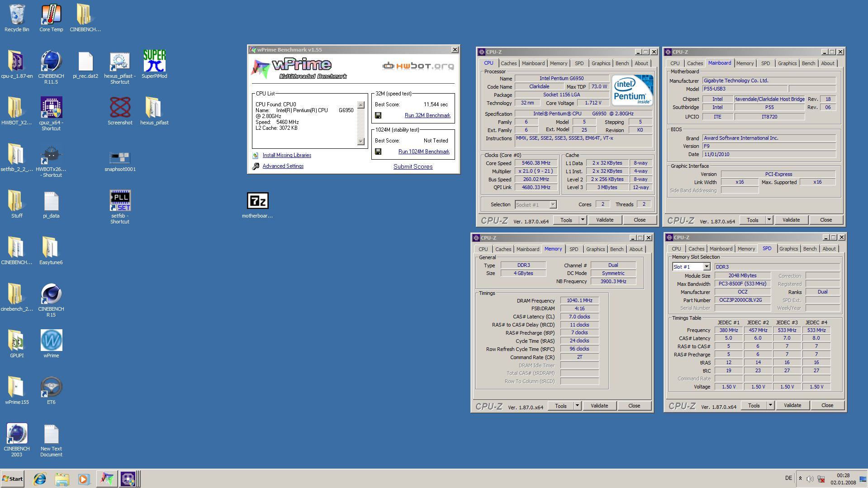
Task: Click the Show desktop strip on the taskbar
Action: [863, 479]
